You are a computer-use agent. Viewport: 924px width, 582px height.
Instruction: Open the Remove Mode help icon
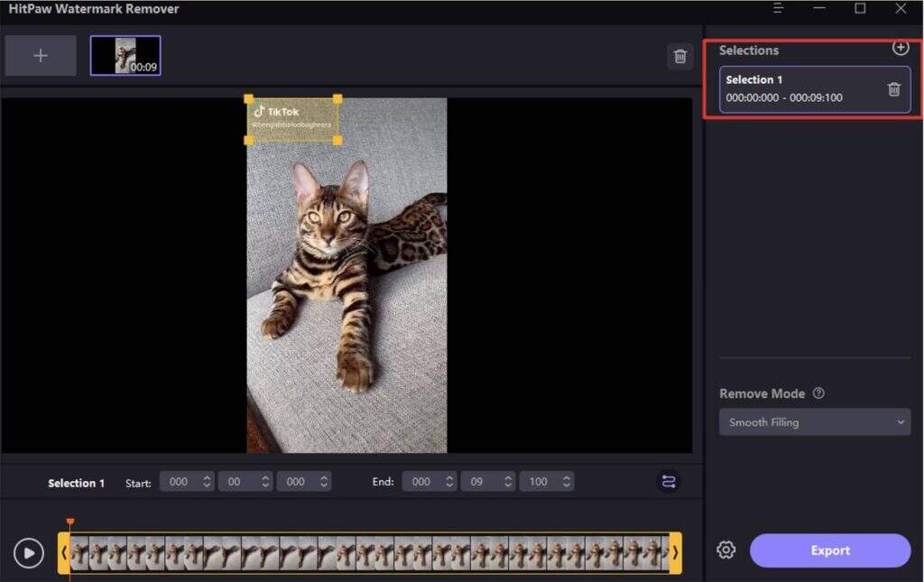coord(818,393)
